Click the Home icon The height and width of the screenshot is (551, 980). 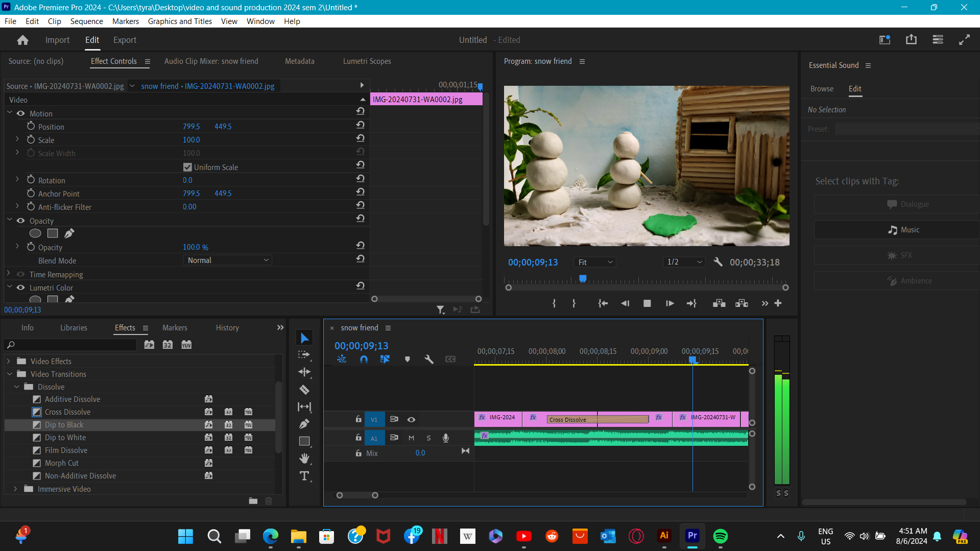[x=22, y=40]
